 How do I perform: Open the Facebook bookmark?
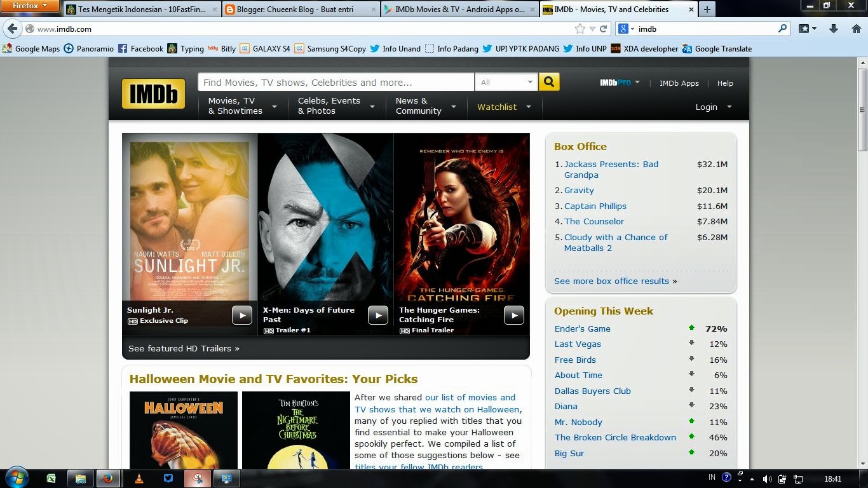[x=140, y=48]
